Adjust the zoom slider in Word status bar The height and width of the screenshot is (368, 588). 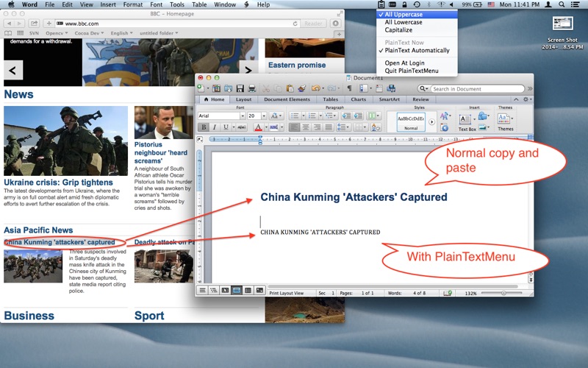[x=503, y=293]
